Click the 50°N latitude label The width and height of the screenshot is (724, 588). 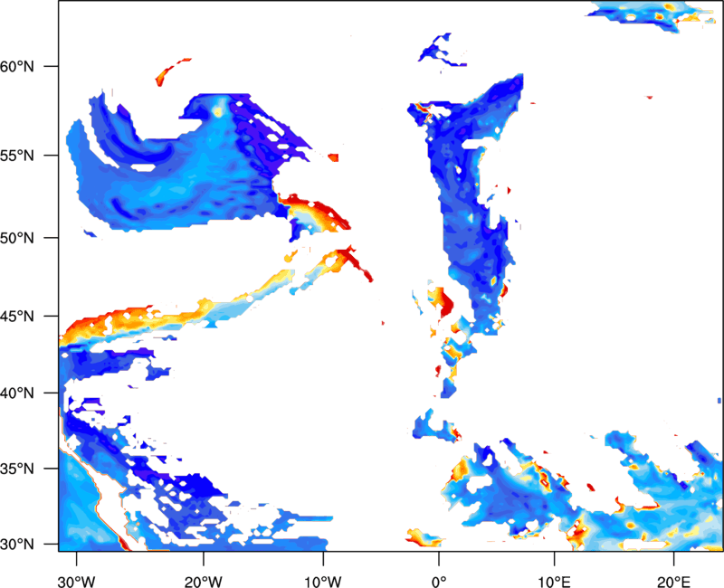click(17, 238)
